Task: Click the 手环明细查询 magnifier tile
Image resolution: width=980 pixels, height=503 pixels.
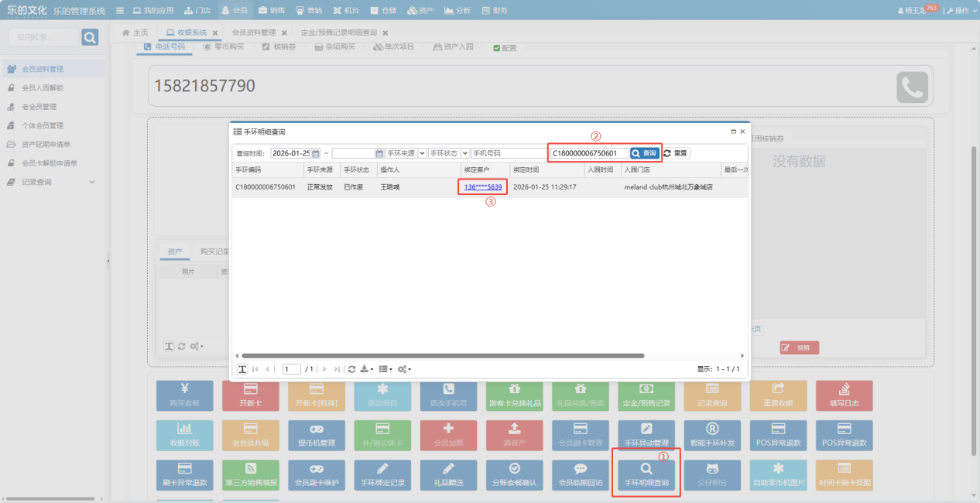Action: [x=646, y=473]
